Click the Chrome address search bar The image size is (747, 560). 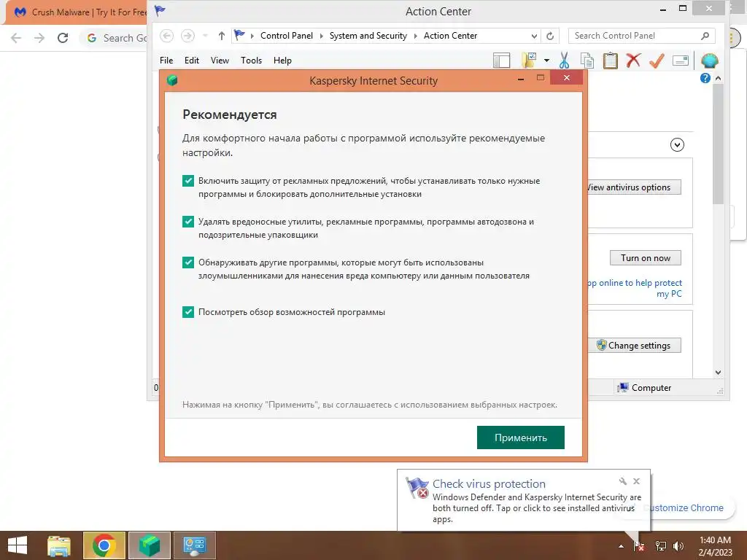point(115,38)
